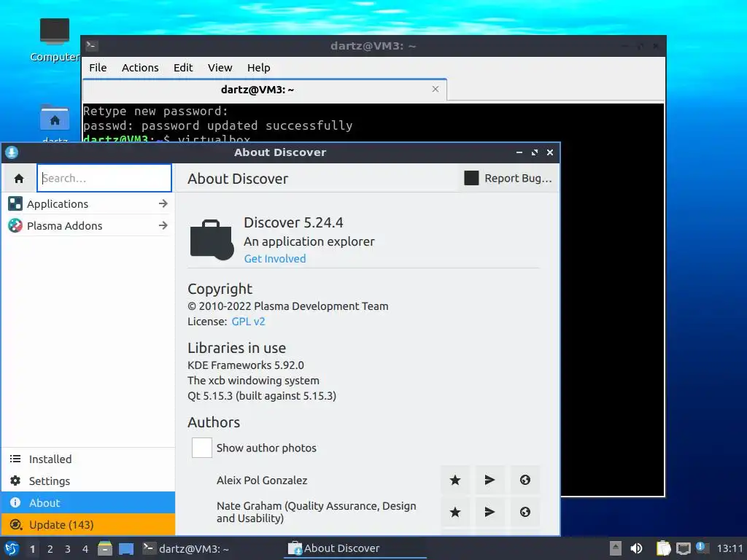Switch to workspace 4
The height and width of the screenshot is (560, 747).
[x=85, y=549]
